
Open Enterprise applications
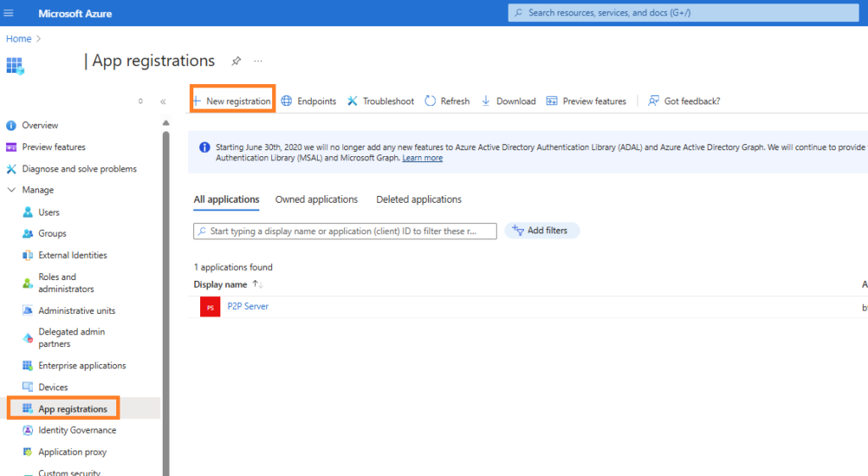point(82,366)
